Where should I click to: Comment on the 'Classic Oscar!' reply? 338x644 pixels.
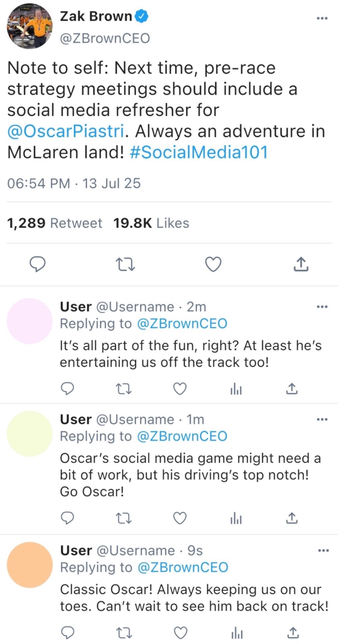68,633
